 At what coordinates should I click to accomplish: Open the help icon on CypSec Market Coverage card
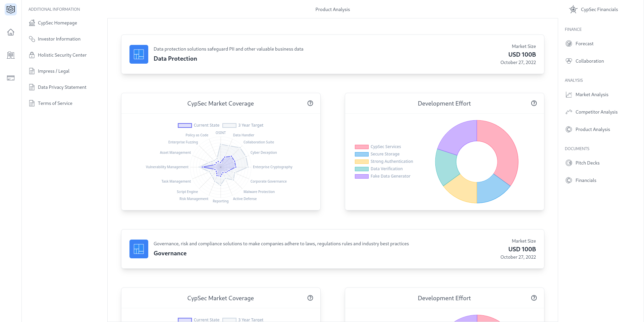click(310, 103)
